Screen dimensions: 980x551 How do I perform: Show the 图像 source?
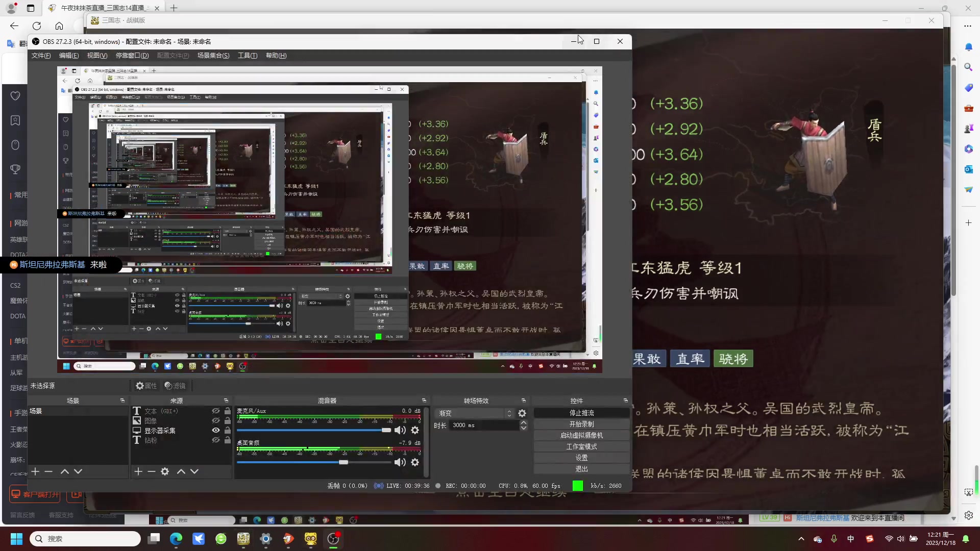point(216,421)
